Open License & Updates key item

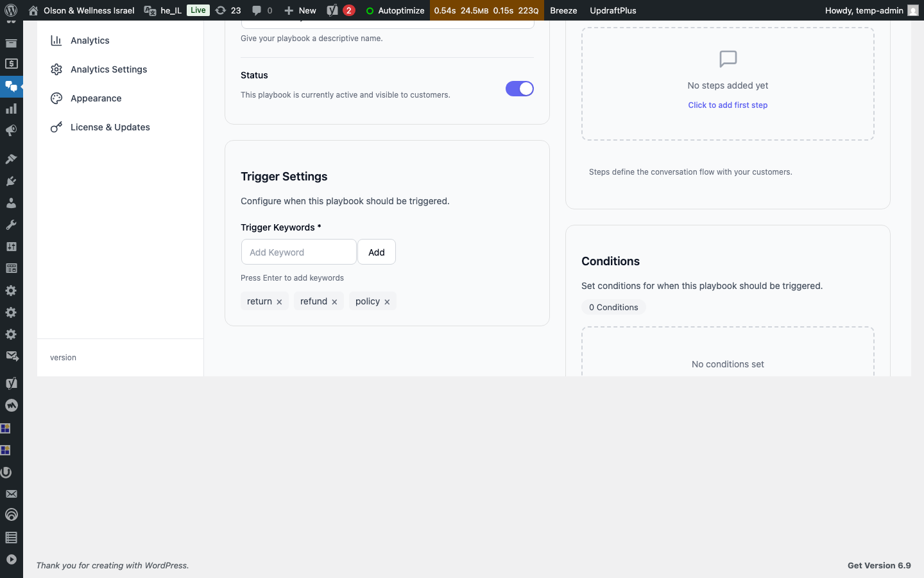pos(110,127)
